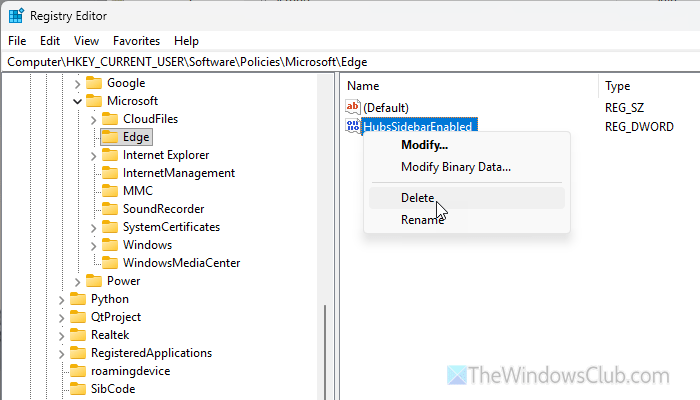Expand the SystemCertificates key

[93, 228]
